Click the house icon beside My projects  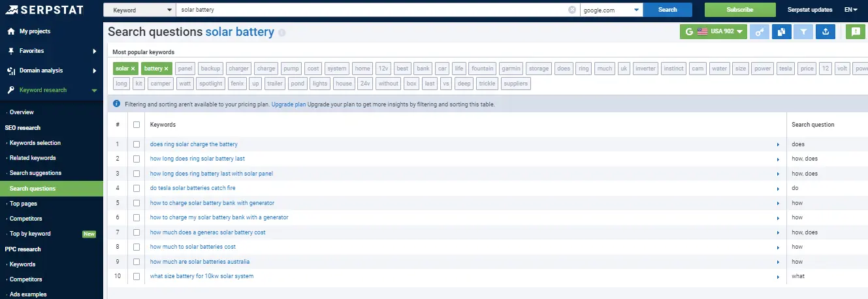click(11, 31)
